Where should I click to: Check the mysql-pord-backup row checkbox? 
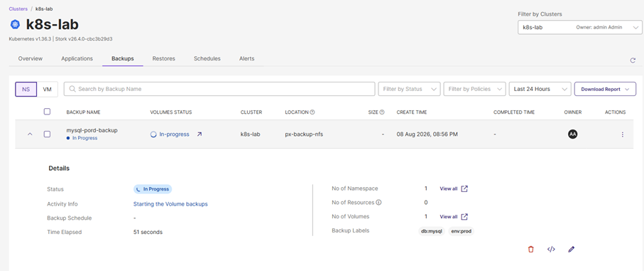click(48, 134)
